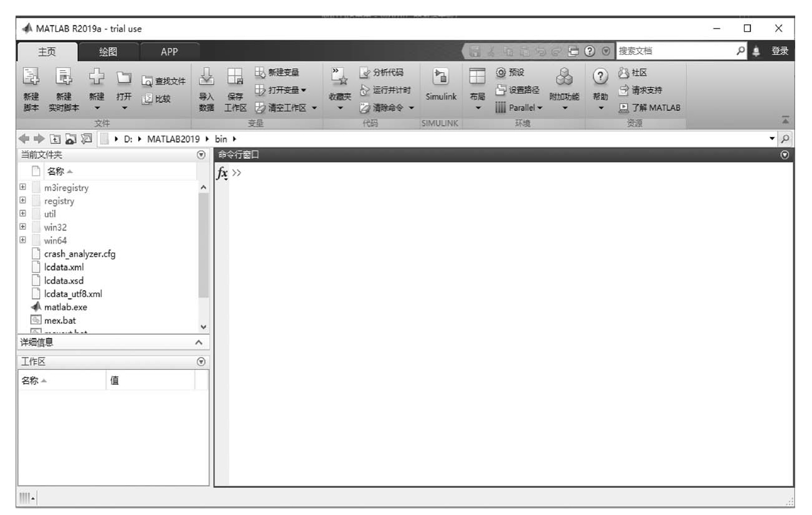812x515 pixels.
Task: Click the magnifier icon in the 搜索文档 box
Action: point(742,51)
